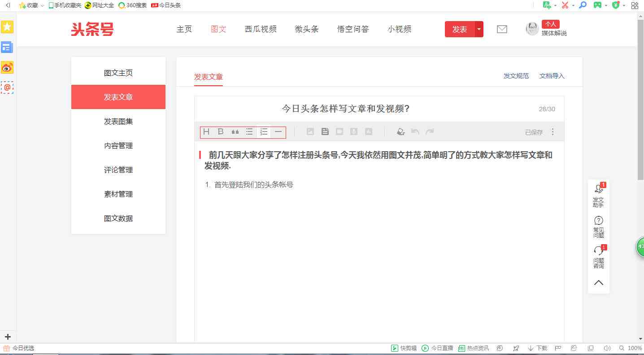Expand the arrow beside 发表 button
This screenshot has height=355, width=644.
pos(479,29)
